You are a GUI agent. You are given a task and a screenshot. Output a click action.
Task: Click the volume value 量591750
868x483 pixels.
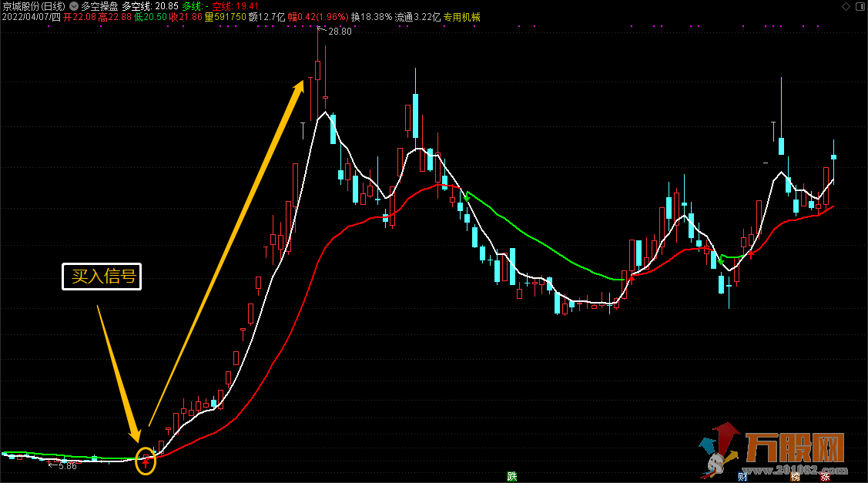226,17
